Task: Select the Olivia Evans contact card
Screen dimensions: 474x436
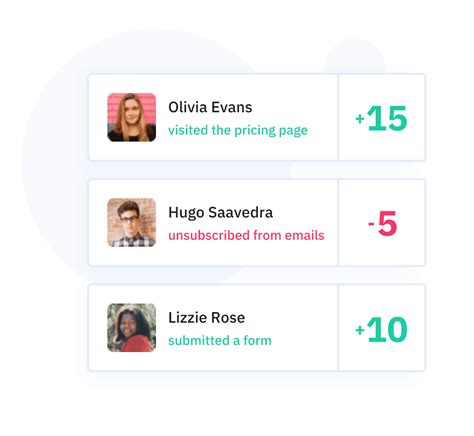Action: click(x=257, y=117)
